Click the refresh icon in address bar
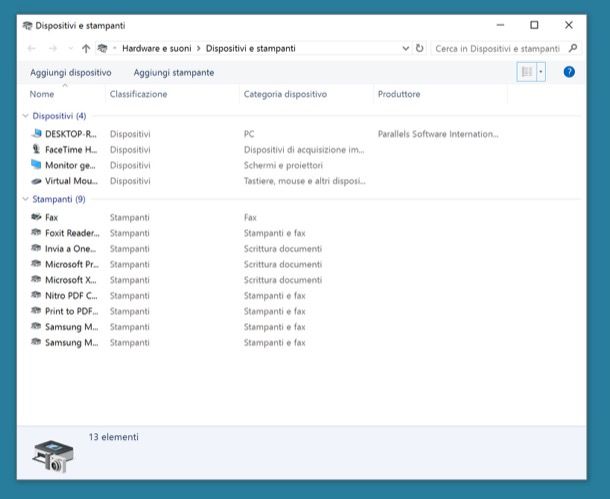 tap(419, 48)
